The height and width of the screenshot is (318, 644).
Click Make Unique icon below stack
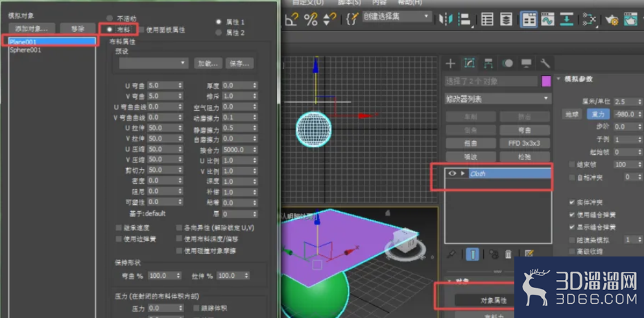tap(494, 255)
